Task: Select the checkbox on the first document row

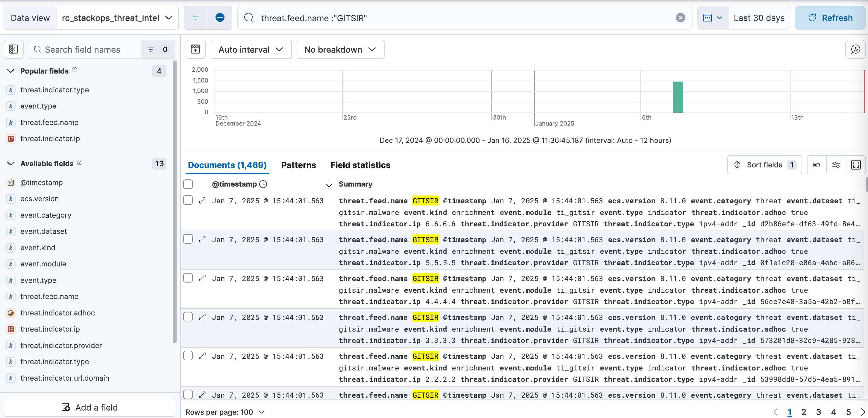Action: point(188,200)
